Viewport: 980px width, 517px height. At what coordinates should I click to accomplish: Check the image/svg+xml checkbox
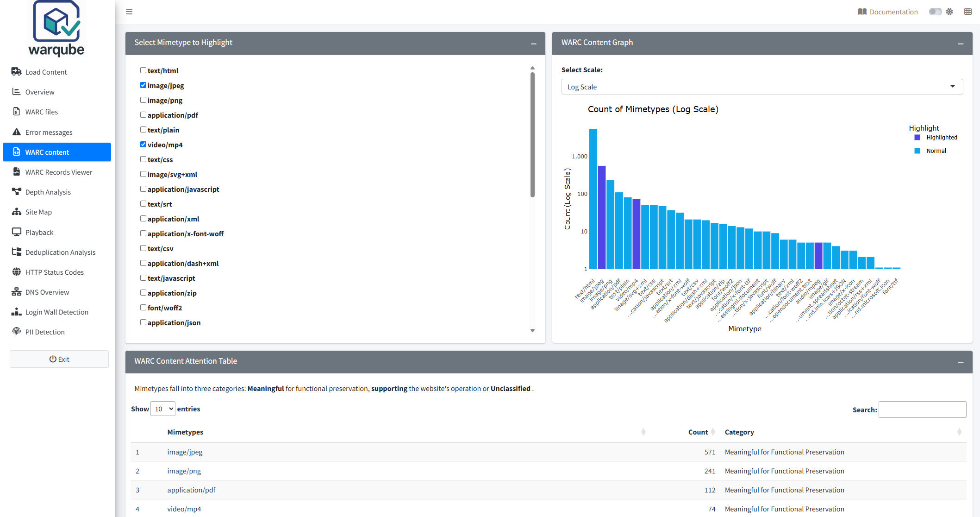point(143,174)
